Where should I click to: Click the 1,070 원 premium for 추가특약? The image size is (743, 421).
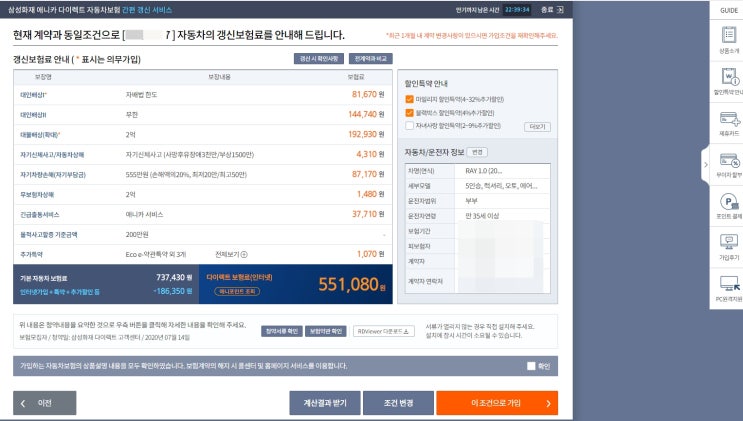pyautogui.click(x=370, y=254)
